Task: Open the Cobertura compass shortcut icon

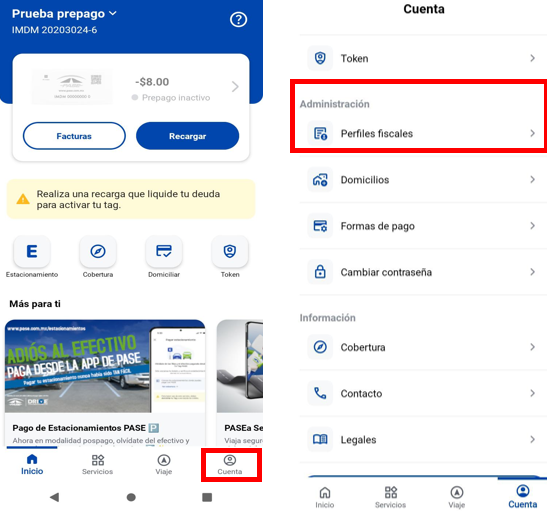Action: click(x=98, y=251)
